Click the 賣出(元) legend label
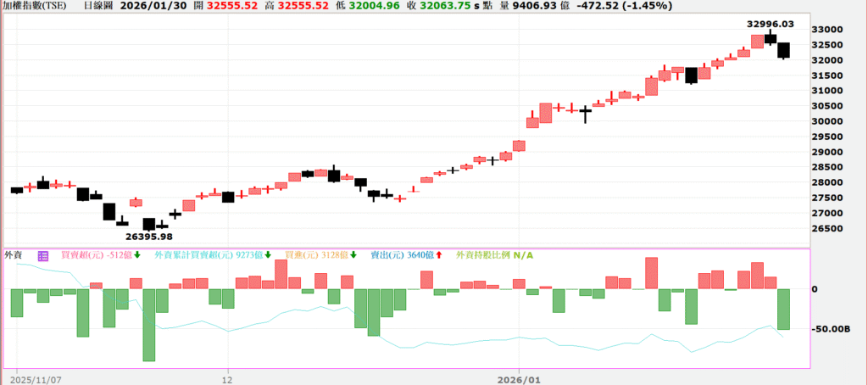 point(391,255)
